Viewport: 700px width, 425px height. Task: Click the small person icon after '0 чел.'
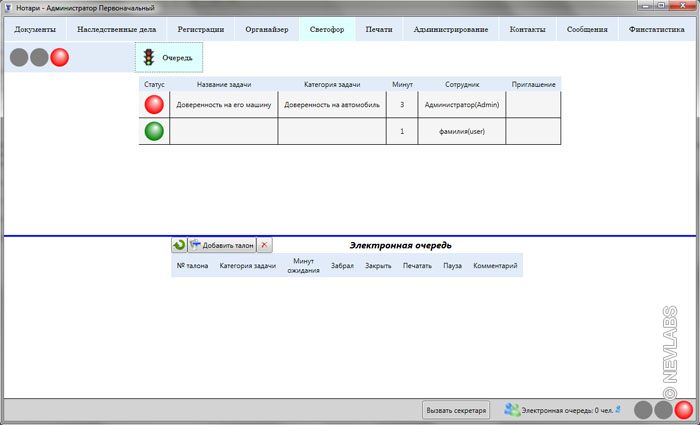coord(619,409)
